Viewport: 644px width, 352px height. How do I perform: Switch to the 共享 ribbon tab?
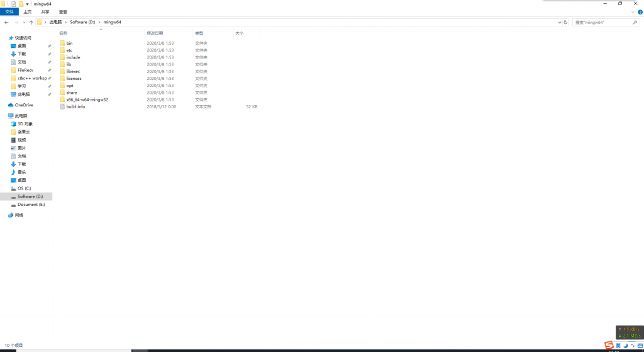coord(45,12)
